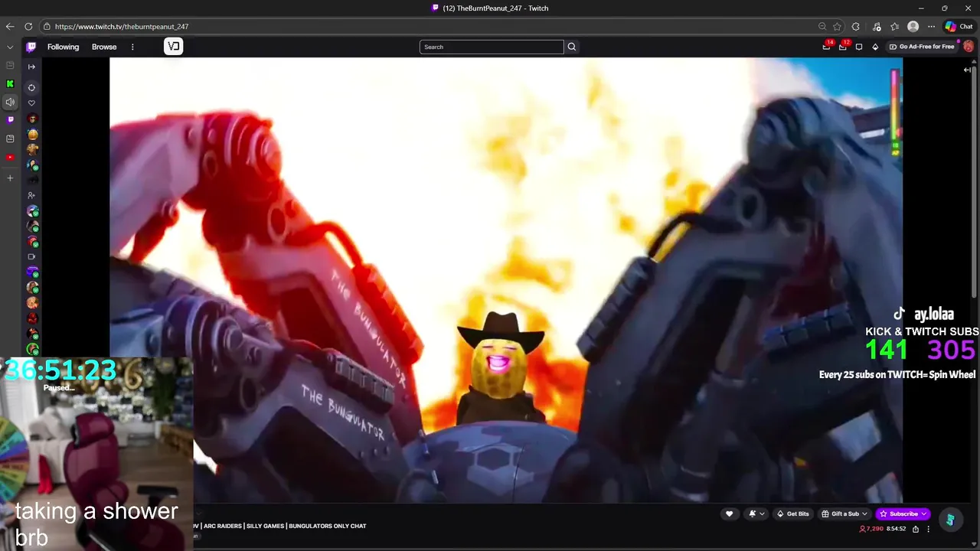This screenshot has width=980, height=551.
Task: Select the audio-playing vertical tab
Action: [x=10, y=102]
